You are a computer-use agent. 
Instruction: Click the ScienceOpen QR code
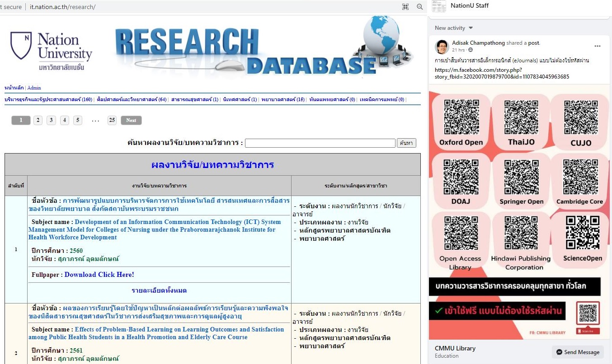(x=583, y=232)
